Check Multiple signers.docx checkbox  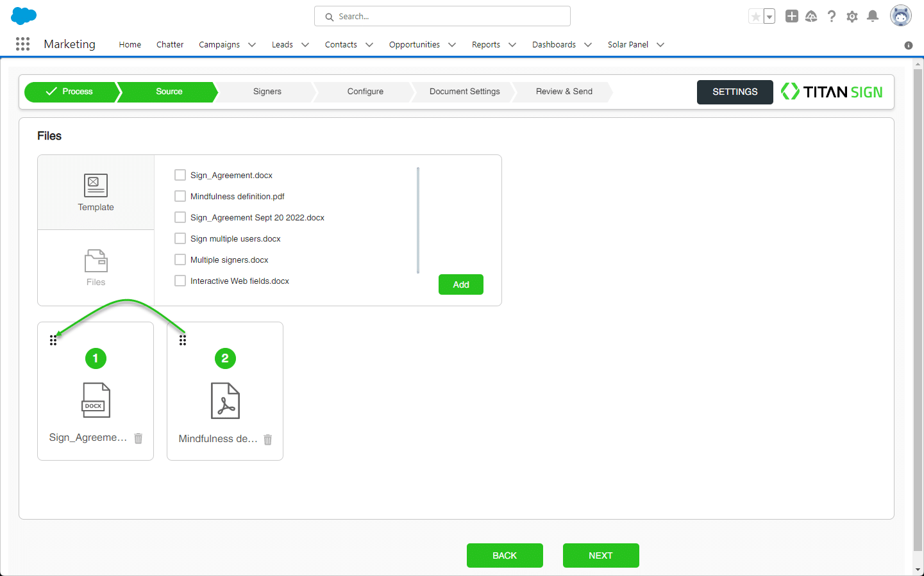coord(180,259)
